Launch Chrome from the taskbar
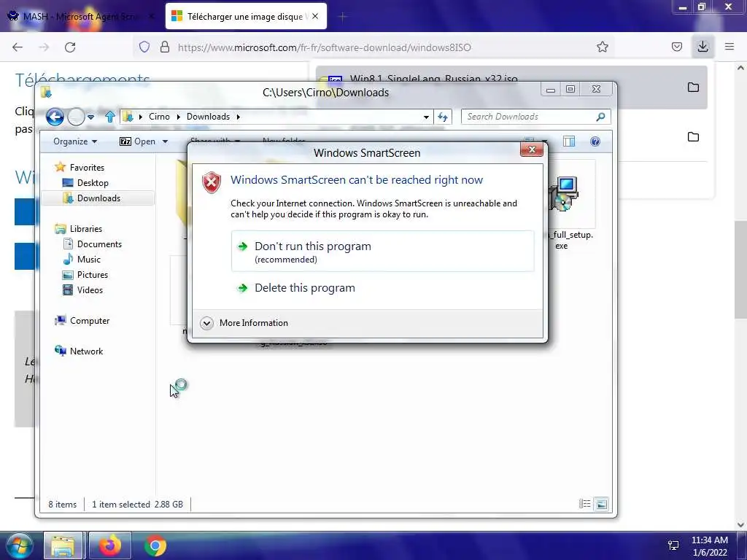This screenshot has height=560, width=747. [155, 545]
